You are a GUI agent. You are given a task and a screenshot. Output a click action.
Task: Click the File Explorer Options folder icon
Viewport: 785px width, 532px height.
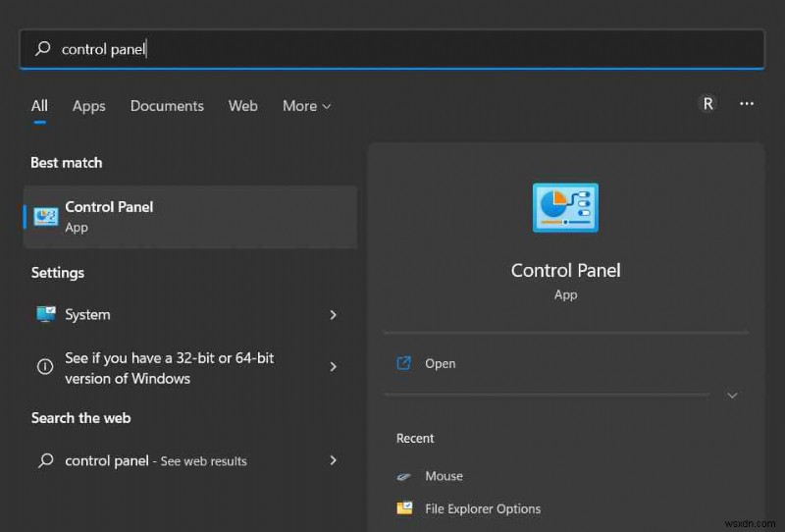[x=404, y=508]
